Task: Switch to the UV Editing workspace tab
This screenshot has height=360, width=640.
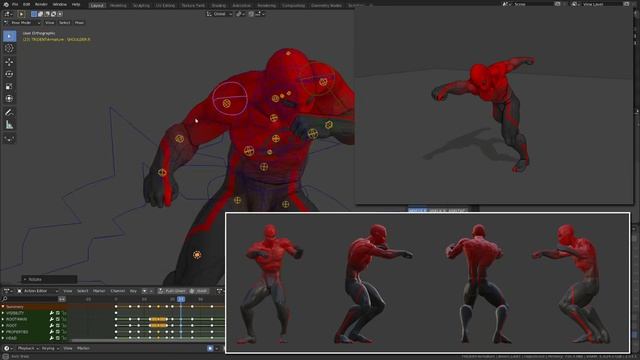Action: 165,5
